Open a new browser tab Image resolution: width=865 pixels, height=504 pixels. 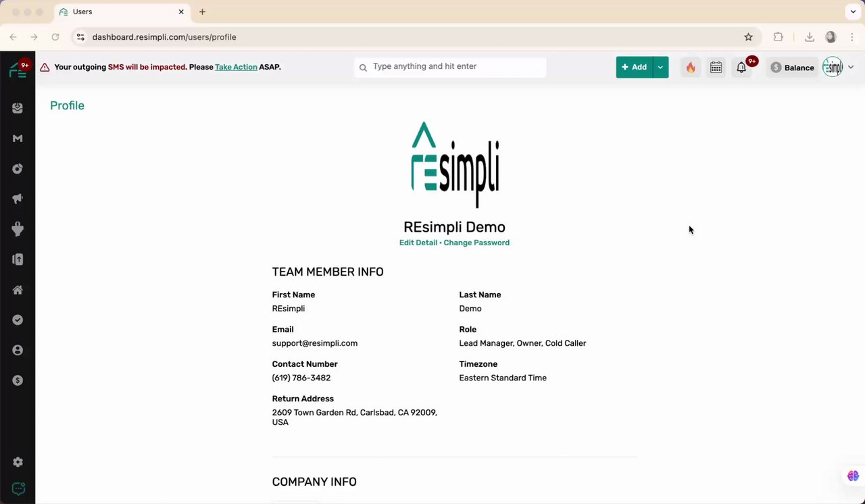(x=202, y=11)
